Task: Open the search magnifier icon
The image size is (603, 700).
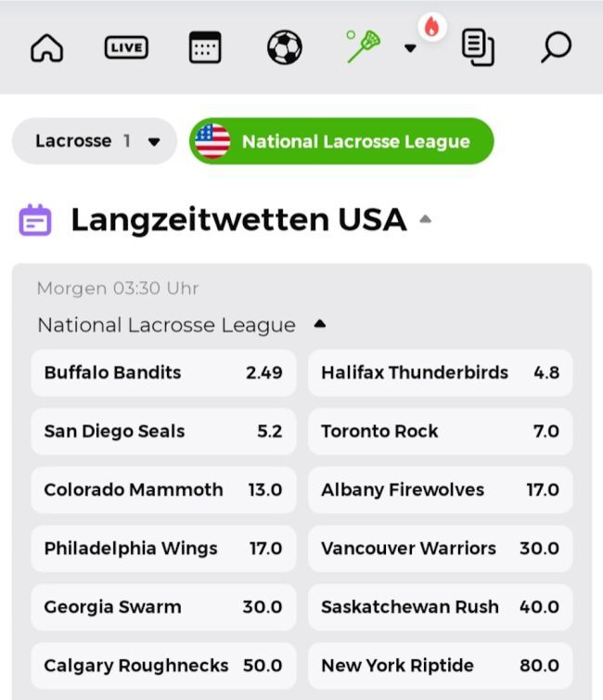Action: pos(555,47)
